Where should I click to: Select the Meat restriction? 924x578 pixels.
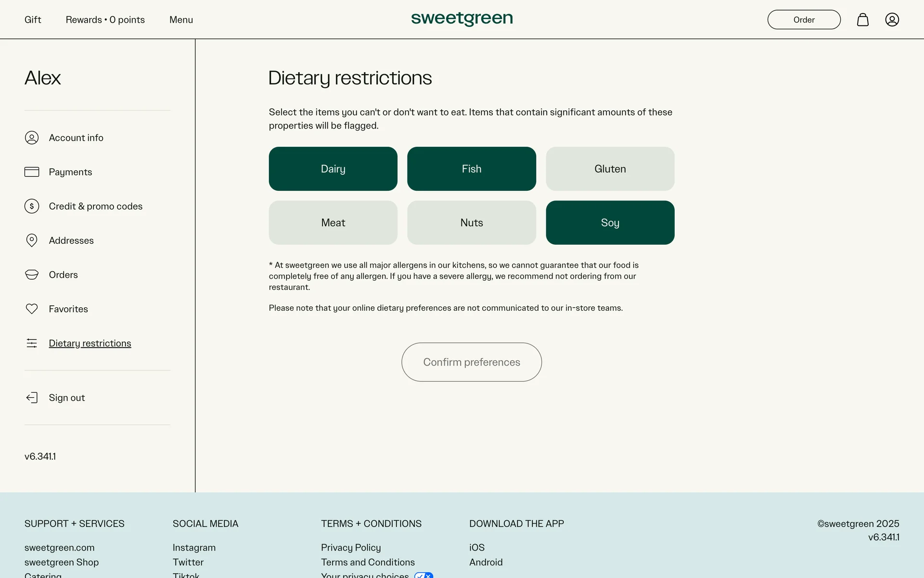click(x=333, y=223)
